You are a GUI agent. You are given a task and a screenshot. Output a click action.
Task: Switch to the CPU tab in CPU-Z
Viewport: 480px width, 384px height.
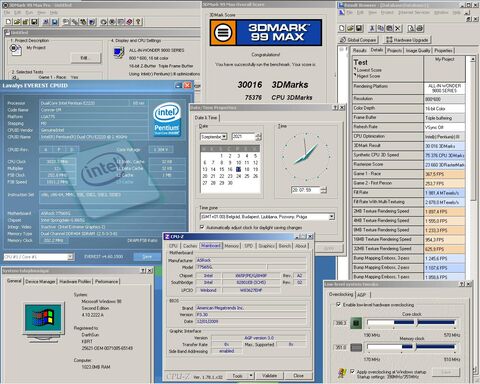pos(173,246)
